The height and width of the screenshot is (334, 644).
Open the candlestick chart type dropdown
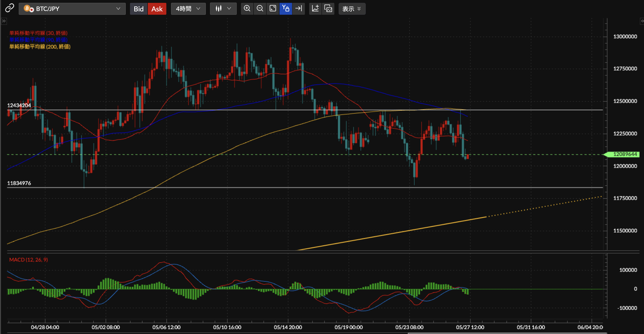click(223, 9)
